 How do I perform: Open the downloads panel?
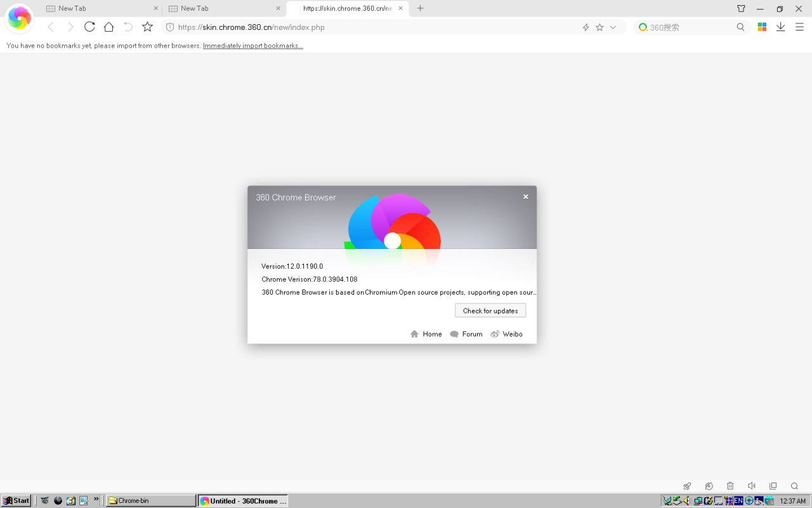[x=781, y=27]
